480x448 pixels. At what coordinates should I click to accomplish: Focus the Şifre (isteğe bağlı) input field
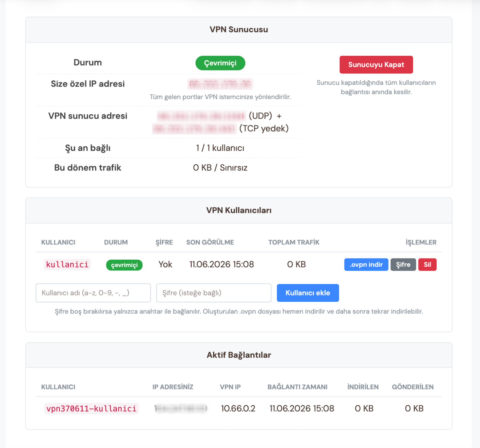click(214, 293)
